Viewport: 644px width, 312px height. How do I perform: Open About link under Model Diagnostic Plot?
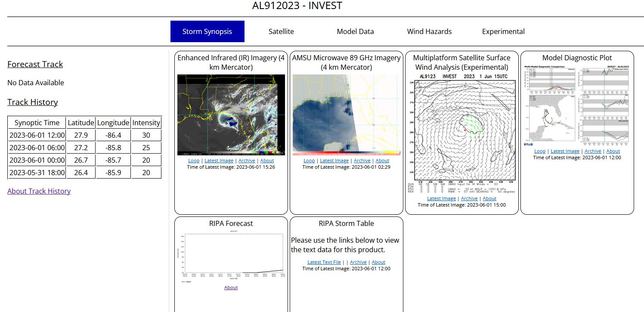coord(613,151)
